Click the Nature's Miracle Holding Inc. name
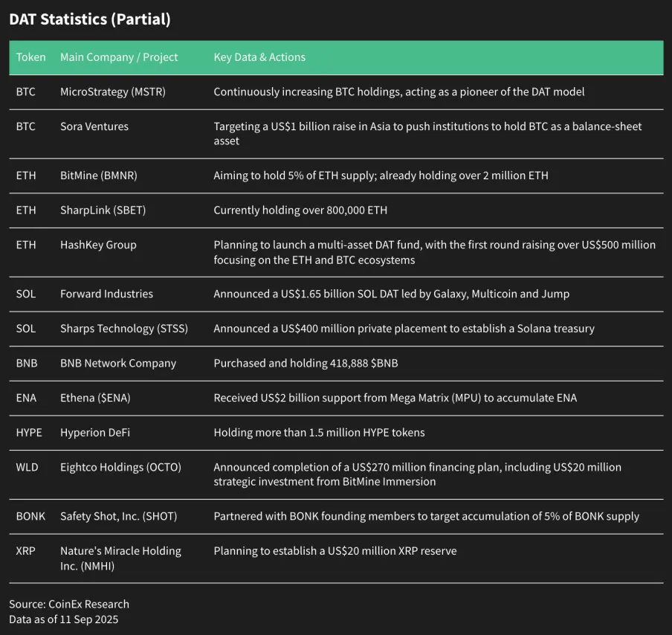 tap(120, 558)
